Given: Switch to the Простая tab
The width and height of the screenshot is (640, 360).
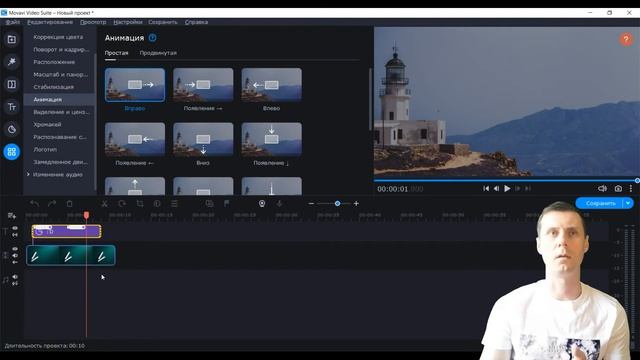Looking at the screenshot, I should click(116, 53).
